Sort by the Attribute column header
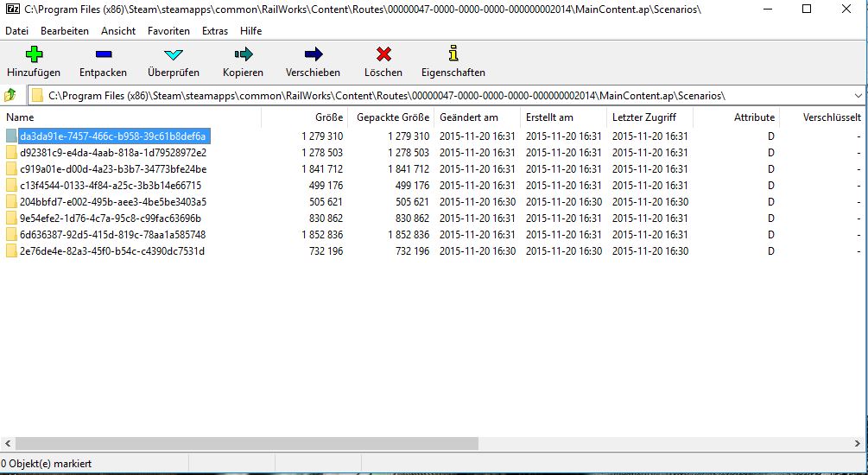Image resolution: width=868 pixels, height=475 pixels. [x=736, y=117]
